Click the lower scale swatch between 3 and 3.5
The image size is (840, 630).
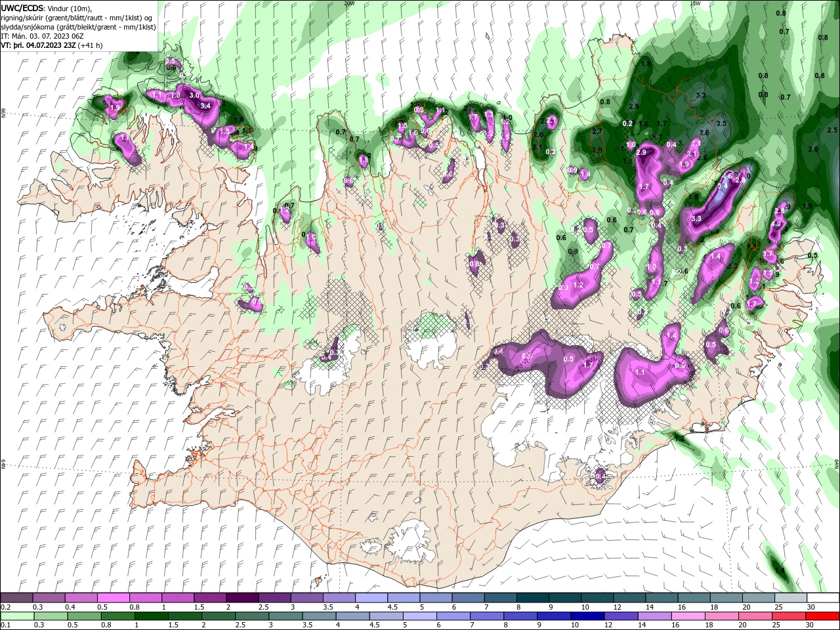[285, 616]
